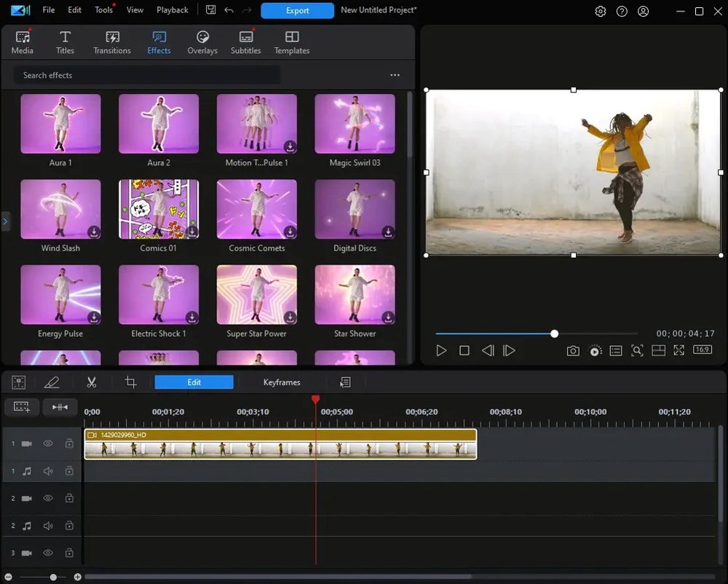Expand the left side panel arrow
The width and height of the screenshot is (728, 584).
coord(5,221)
